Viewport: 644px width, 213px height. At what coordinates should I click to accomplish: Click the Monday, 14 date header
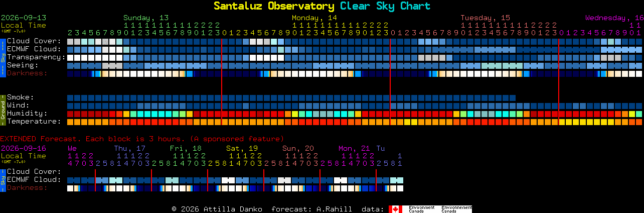click(x=314, y=18)
